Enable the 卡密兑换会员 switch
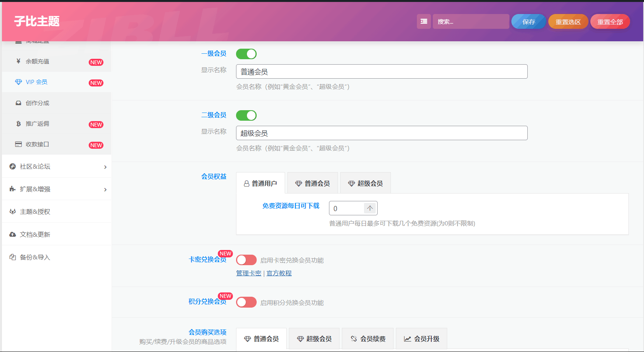 tap(246, 260)
